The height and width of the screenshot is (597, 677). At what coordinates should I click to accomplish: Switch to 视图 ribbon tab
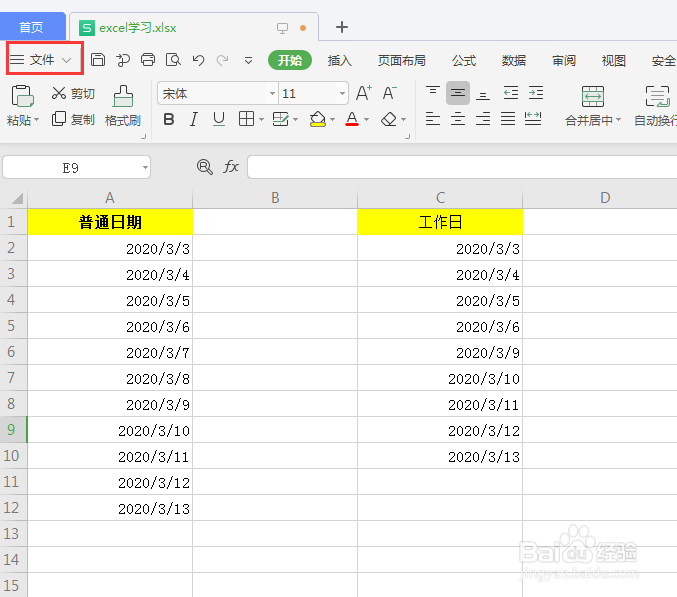(614, 60)
